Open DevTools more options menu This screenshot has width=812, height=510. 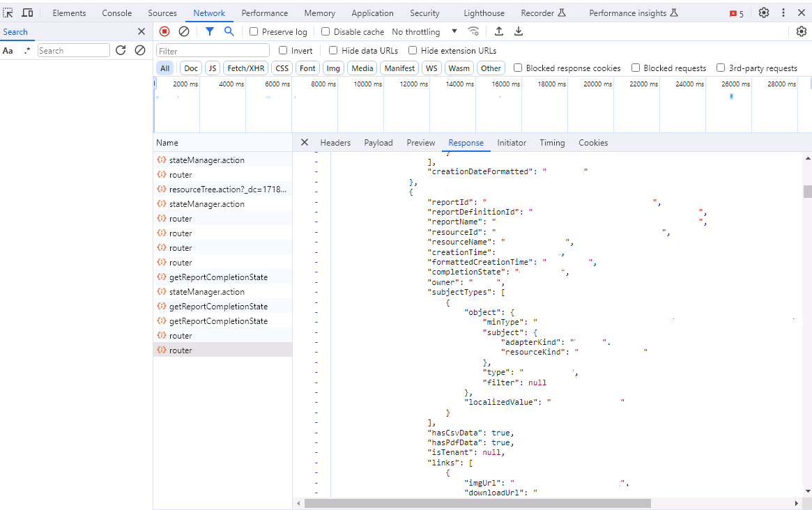tap(783, 13)
